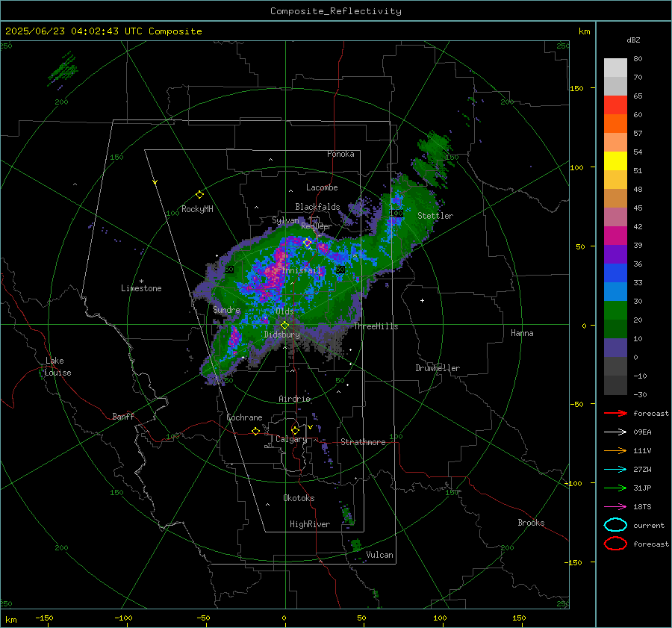The image size is (672, 628).
Task: Click the yellow diamond marker above Calgary
Action: point(295,430)
